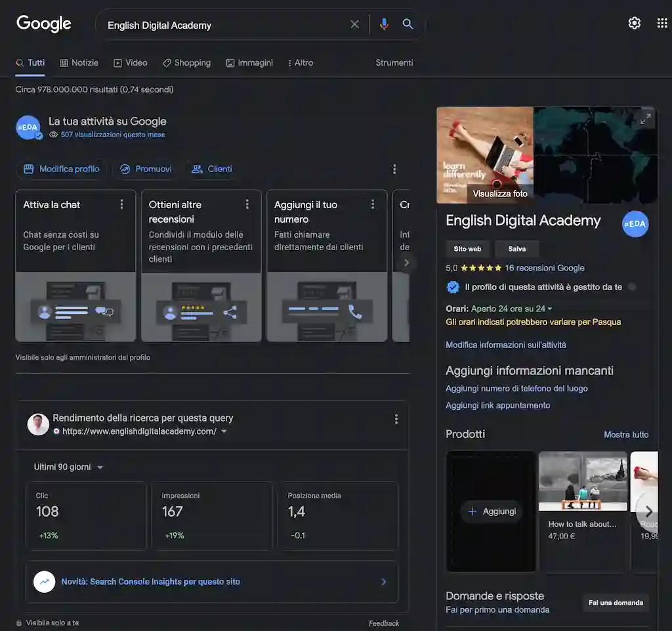Open the three-dot menu on Attiva la chat card
This screenshot has height=631, width=672.
pos(121,204)
